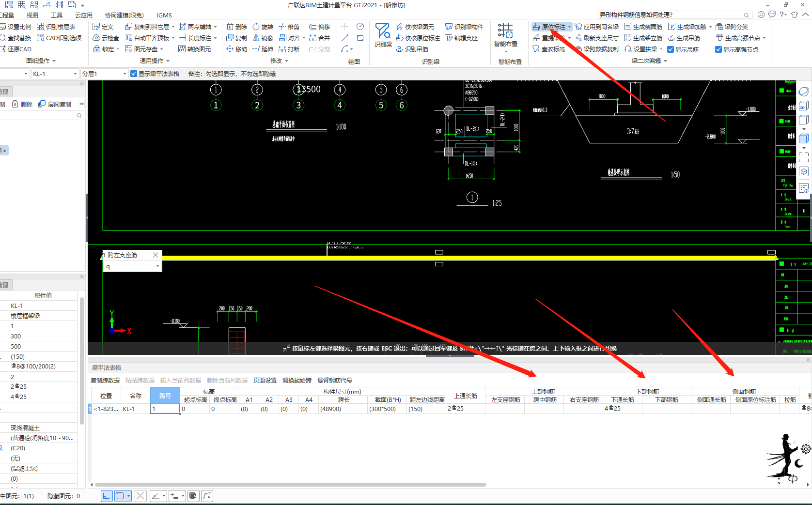This screenshot has width=812, height=505.
Task: Click the 打断 break tool
Action: tap(289, 49)
